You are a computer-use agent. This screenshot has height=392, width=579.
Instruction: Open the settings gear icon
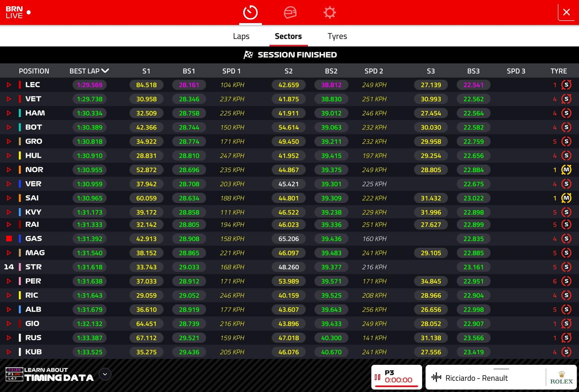(329, 13)
